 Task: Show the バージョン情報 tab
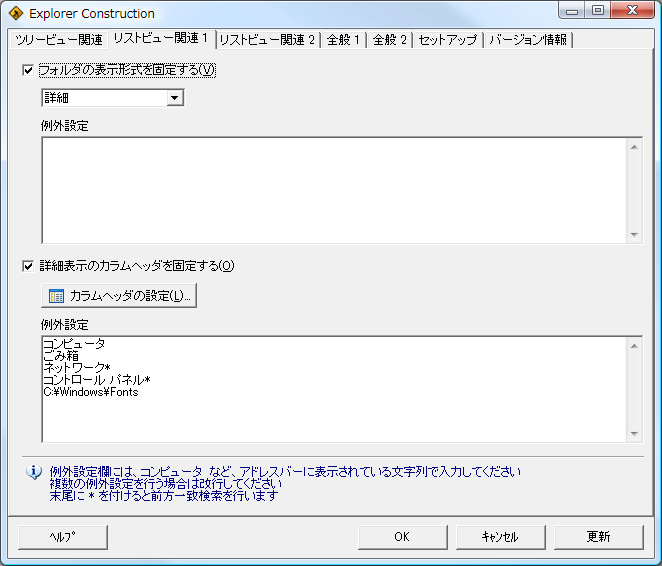(528, 40)
